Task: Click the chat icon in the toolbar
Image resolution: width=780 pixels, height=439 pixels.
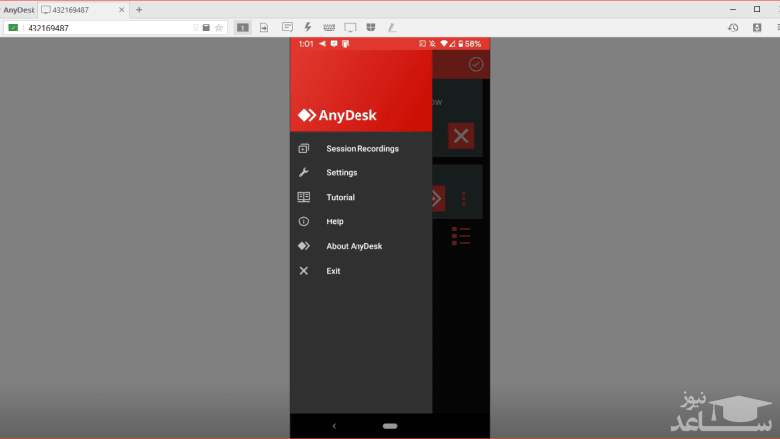Action: 288,27
